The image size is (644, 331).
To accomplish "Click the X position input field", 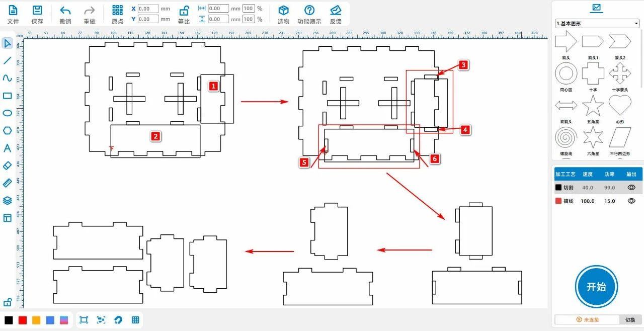I will pos(148,9).
